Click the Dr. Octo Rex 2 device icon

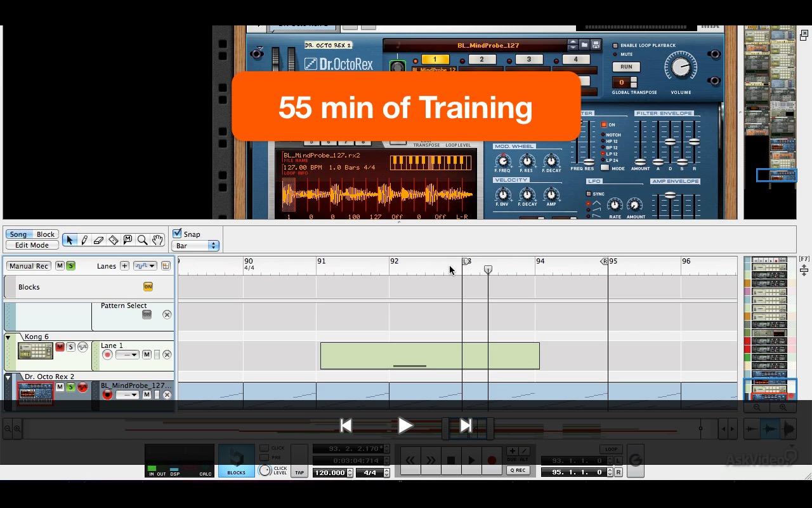36,394
